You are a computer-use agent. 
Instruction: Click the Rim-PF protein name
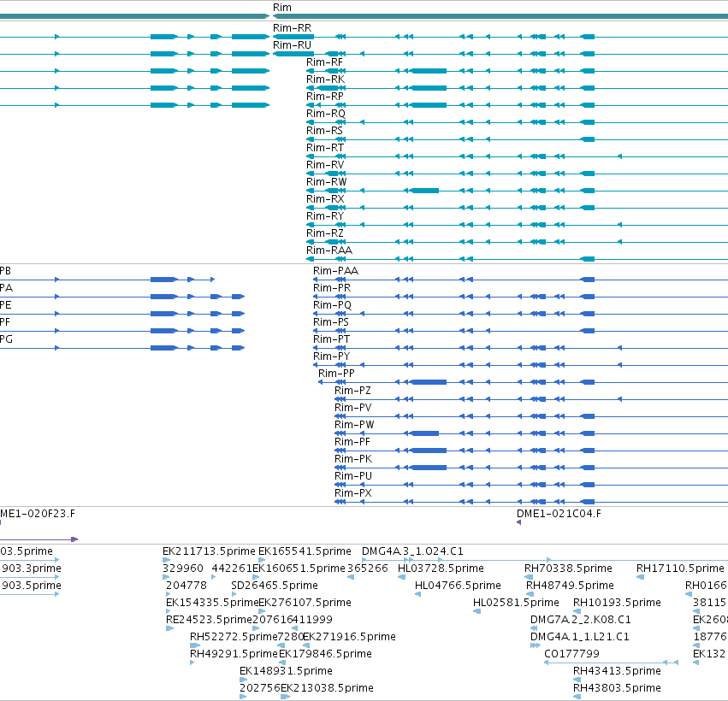tap(352, 442)
